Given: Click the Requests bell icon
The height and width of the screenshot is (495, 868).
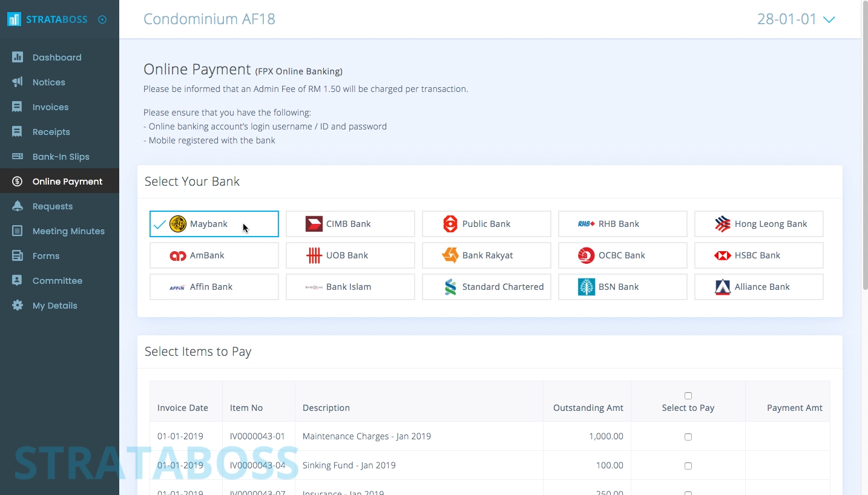Looking at the screenshot, I should 18,206.
